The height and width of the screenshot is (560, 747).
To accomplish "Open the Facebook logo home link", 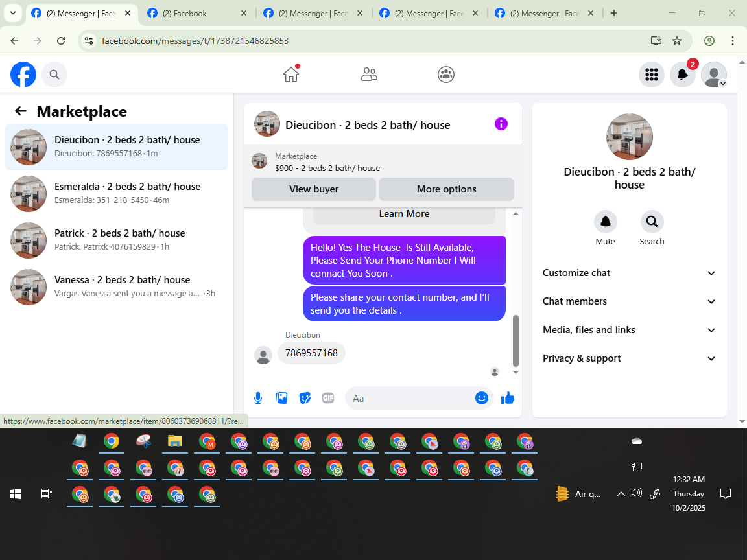I will (23, 75).
